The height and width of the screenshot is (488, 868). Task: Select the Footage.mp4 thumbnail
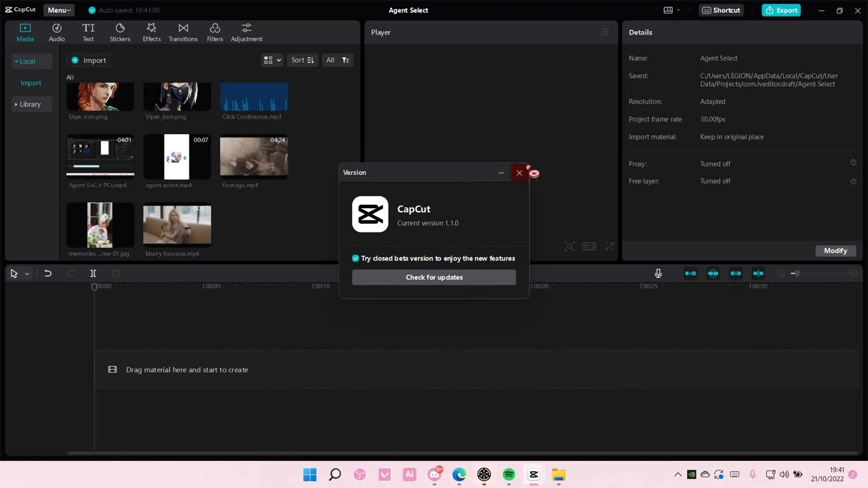pyautogui.click(x=254, y=157)
